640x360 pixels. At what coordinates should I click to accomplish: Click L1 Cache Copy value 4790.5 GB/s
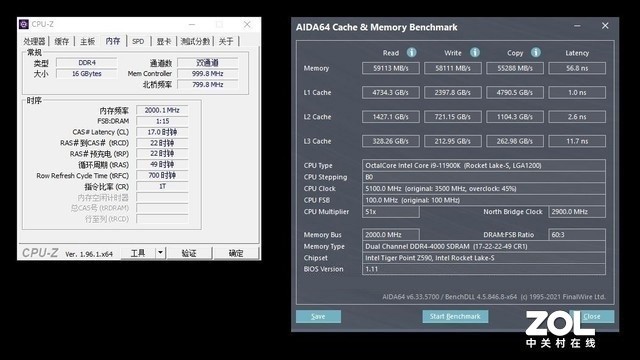point(515,93)
